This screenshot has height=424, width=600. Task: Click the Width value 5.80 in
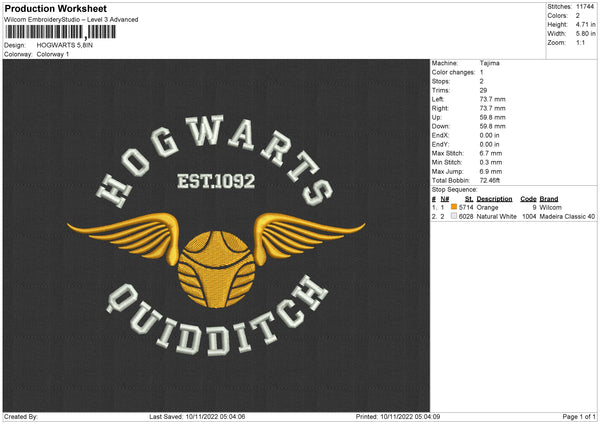pyautogui.click(x=585, y=34)
